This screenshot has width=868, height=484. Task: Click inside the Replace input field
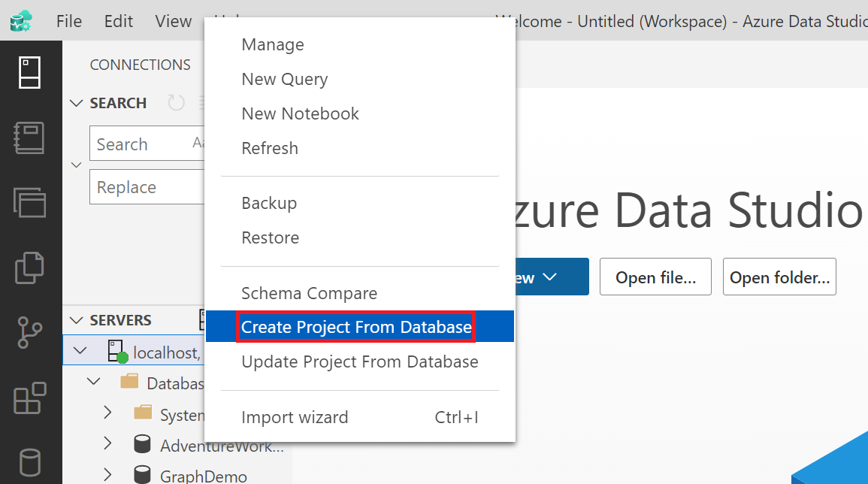(143, 186)
